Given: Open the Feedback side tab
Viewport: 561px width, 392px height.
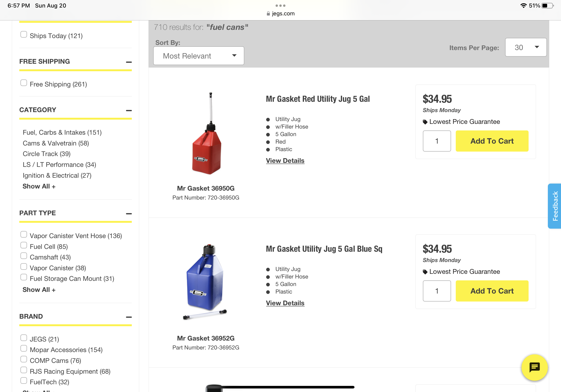Looking at the screenshot, I should click(x=554, y=206).
